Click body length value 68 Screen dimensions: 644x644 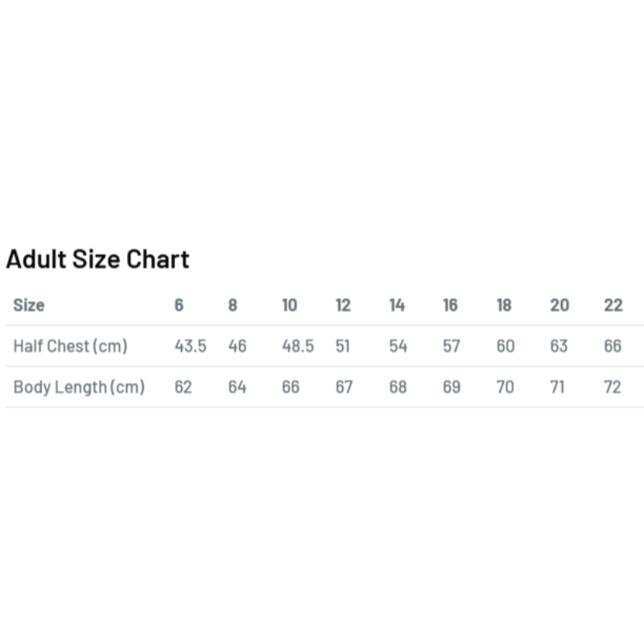point(398,387)
